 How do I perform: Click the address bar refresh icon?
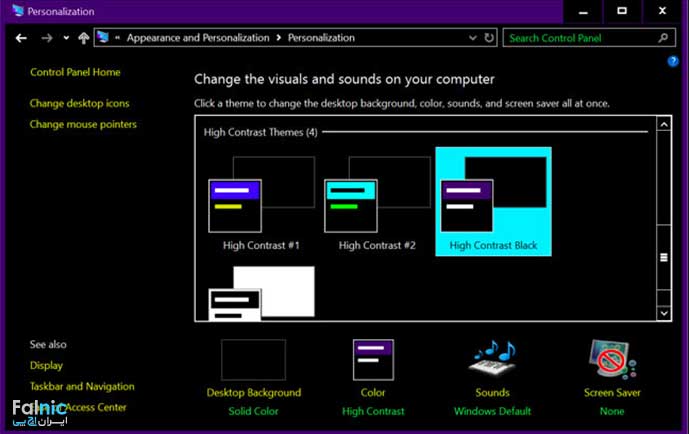489,38
